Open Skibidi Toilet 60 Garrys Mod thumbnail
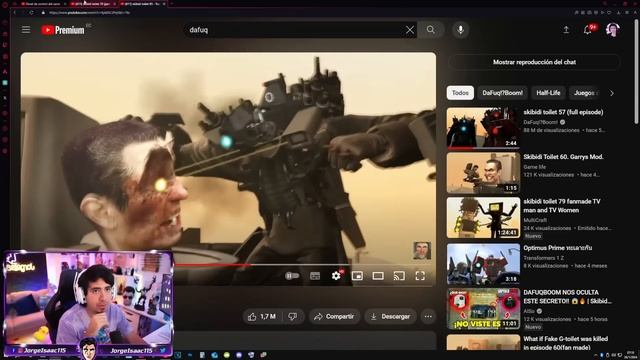Viewport: 640px width, 360px height. pyautogui.click(x=483, y=173)
